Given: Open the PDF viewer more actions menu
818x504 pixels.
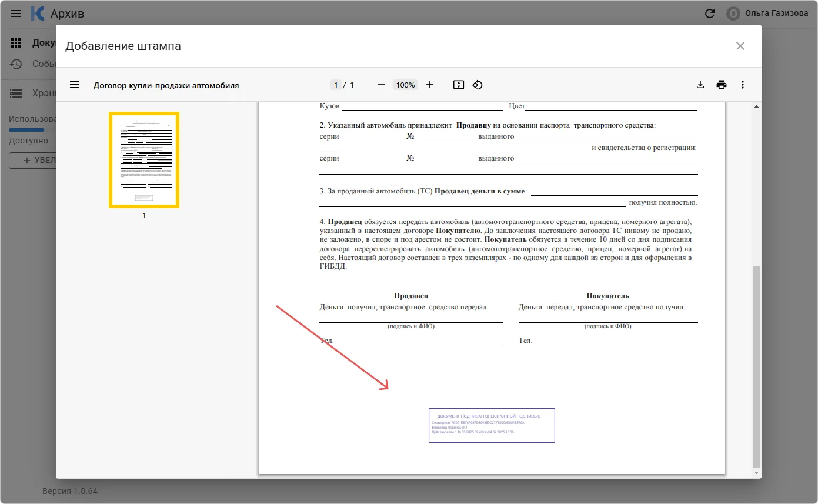Looking at the screenshot, I should click(743, 85).
